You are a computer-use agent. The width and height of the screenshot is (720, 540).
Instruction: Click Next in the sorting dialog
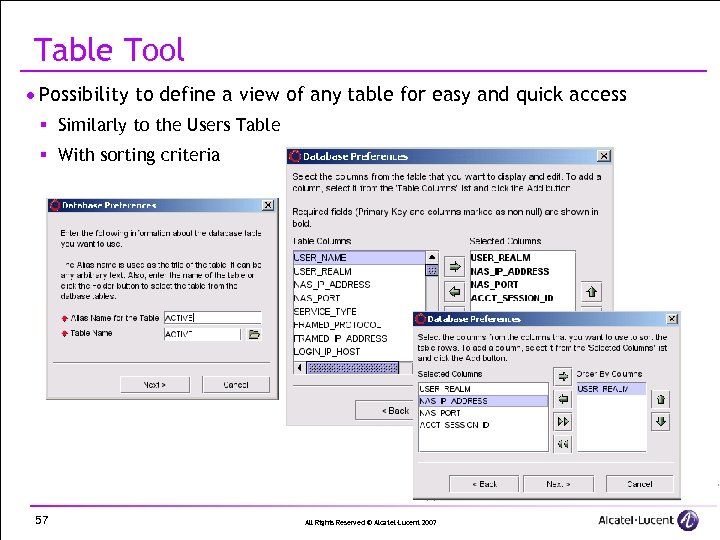tap(558, 484)
